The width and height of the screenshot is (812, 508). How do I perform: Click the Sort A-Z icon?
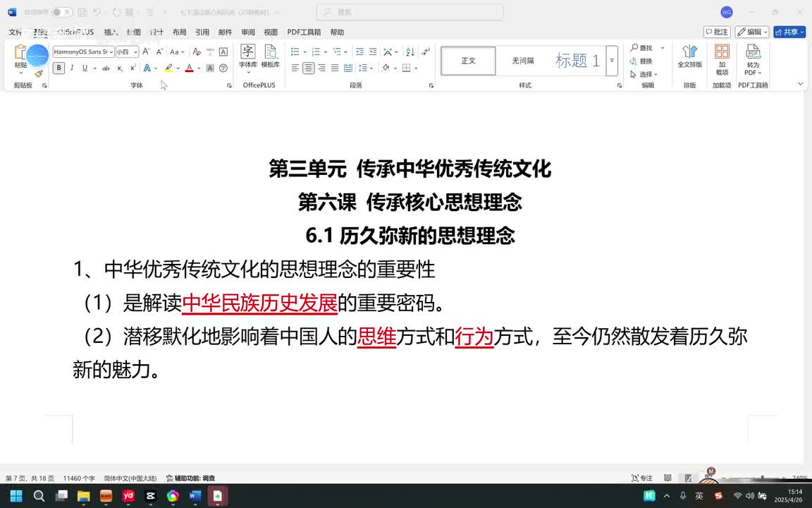point(410,52)
